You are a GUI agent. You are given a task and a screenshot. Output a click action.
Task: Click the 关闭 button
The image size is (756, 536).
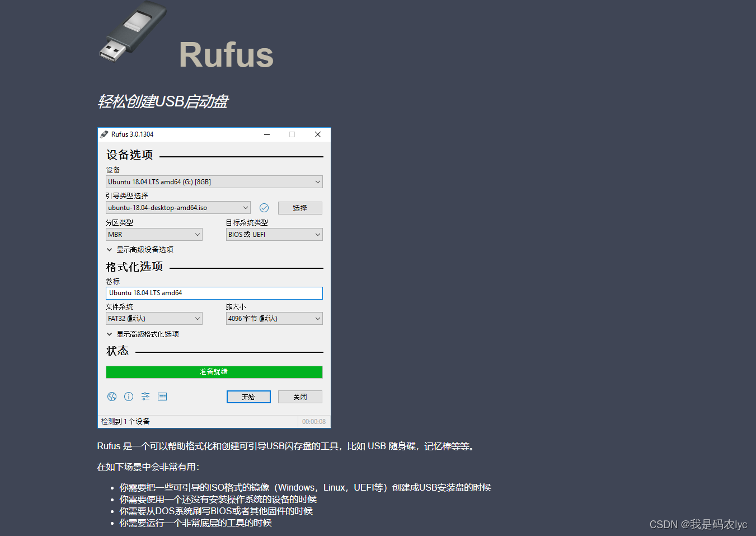click(300, 397)
